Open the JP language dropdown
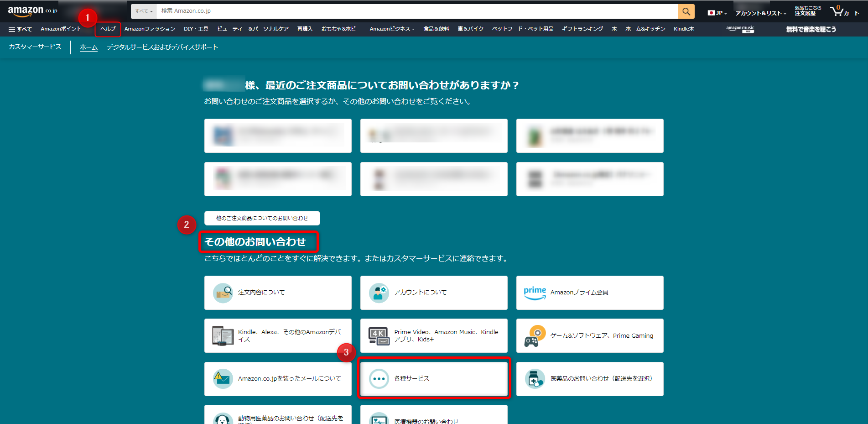Viewport: 868px width, 424px height. pos(717,13)
